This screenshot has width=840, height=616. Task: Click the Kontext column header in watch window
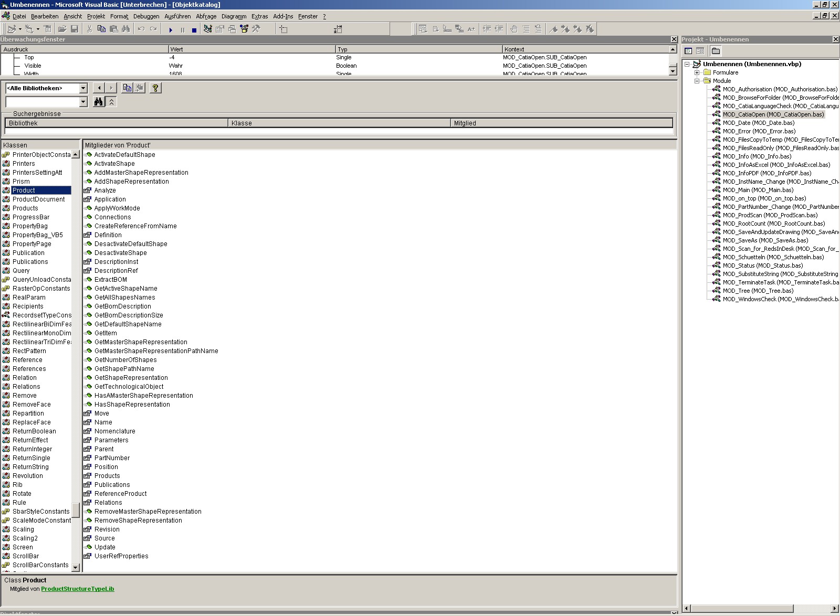coord(585,49)
